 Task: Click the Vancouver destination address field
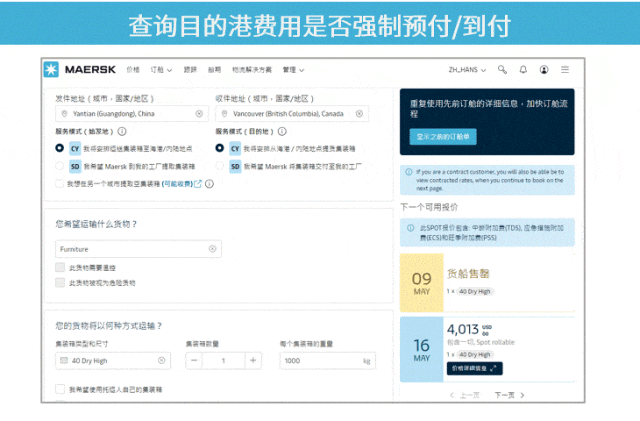292,114
